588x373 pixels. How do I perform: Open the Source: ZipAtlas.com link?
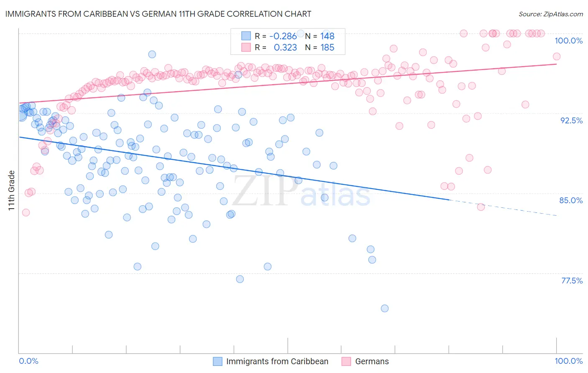tap(551, 14)
